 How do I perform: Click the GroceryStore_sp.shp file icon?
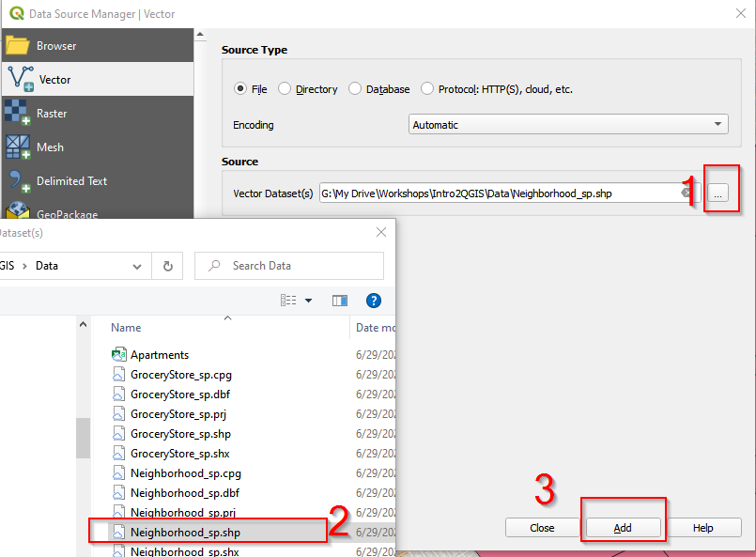point(118,434)
